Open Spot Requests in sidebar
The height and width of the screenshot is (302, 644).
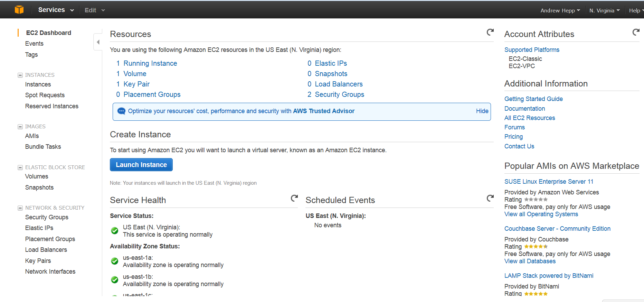pos(45,95)
